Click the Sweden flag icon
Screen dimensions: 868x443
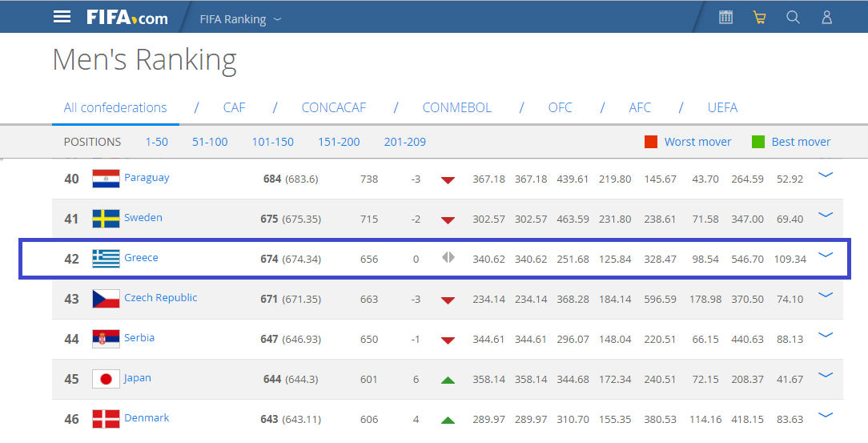tap(106, 218)
